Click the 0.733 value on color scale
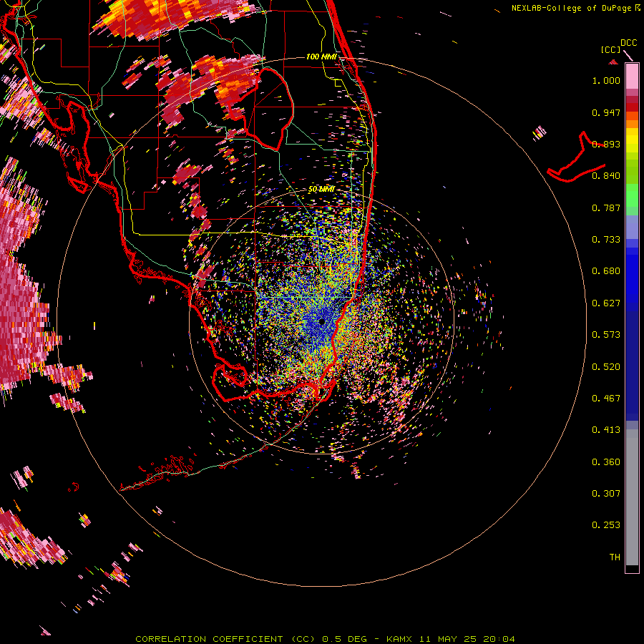Image resolution: width=644 pixels, height=644 pixels. pos(606,240)
